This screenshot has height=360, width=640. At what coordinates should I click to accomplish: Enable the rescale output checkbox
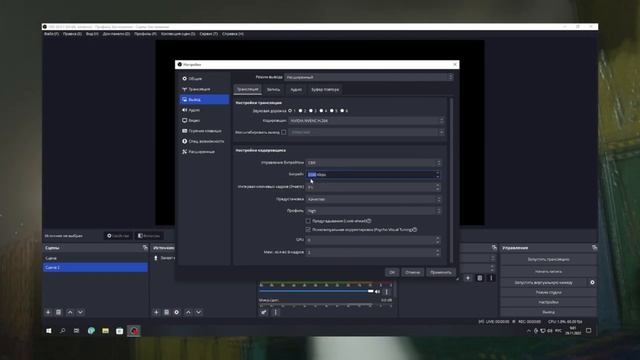pyautogui.click(x=284, y=132)
